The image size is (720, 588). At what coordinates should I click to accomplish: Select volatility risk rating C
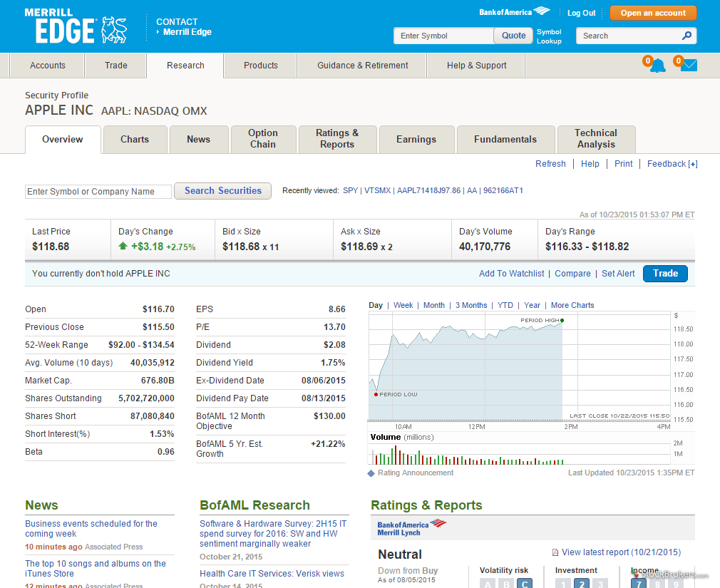point(525,584)
